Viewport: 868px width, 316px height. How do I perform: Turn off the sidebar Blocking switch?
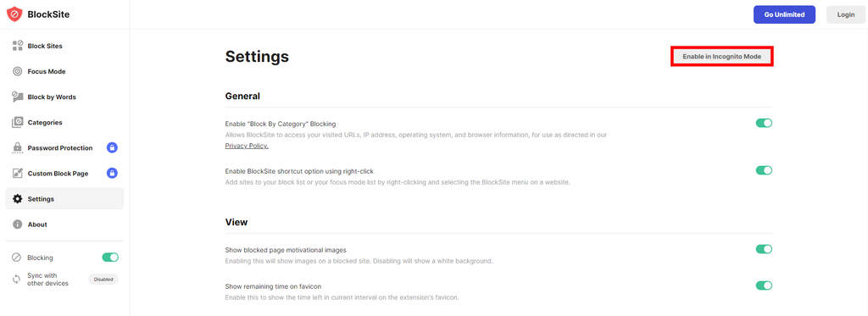110,258
